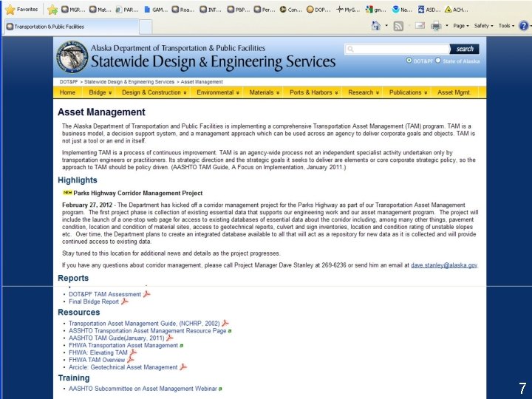Click the Print icon
The width and height of the screenshot is (532, 399).
coord(436,26)
